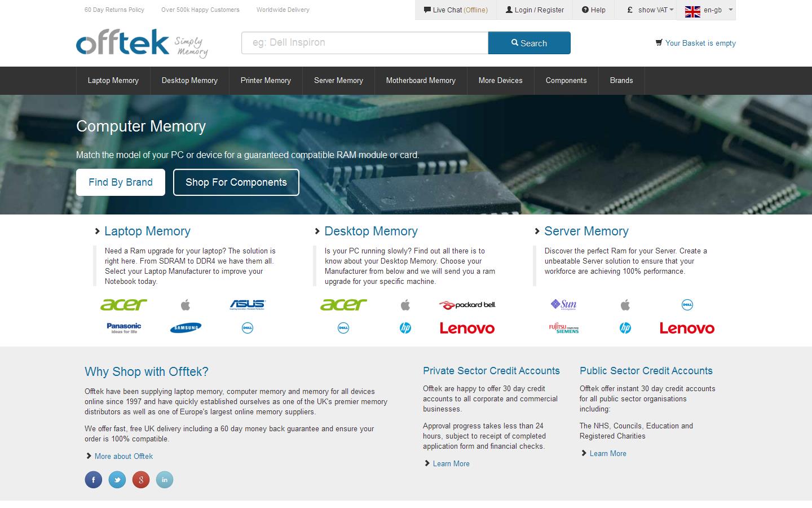The width and height of the screenshot is (812, 508).
Task: Choose the ASUS brand logo
Action: [247, 304]
